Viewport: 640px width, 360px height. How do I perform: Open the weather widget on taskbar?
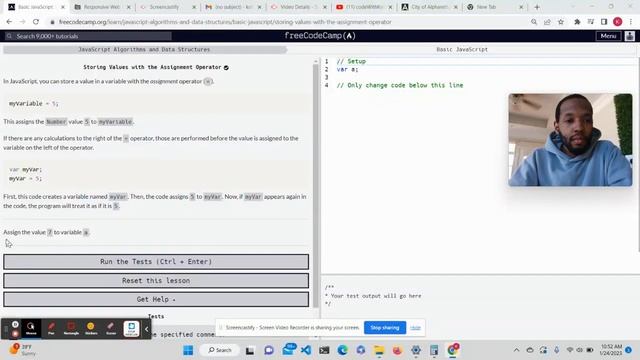click(24, 350)
